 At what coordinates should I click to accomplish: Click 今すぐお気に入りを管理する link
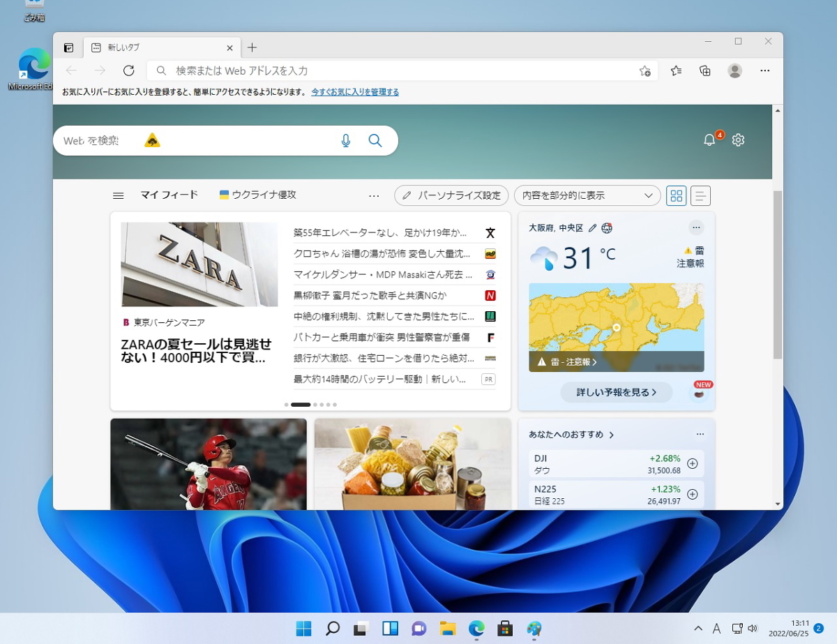click(355, 92)
